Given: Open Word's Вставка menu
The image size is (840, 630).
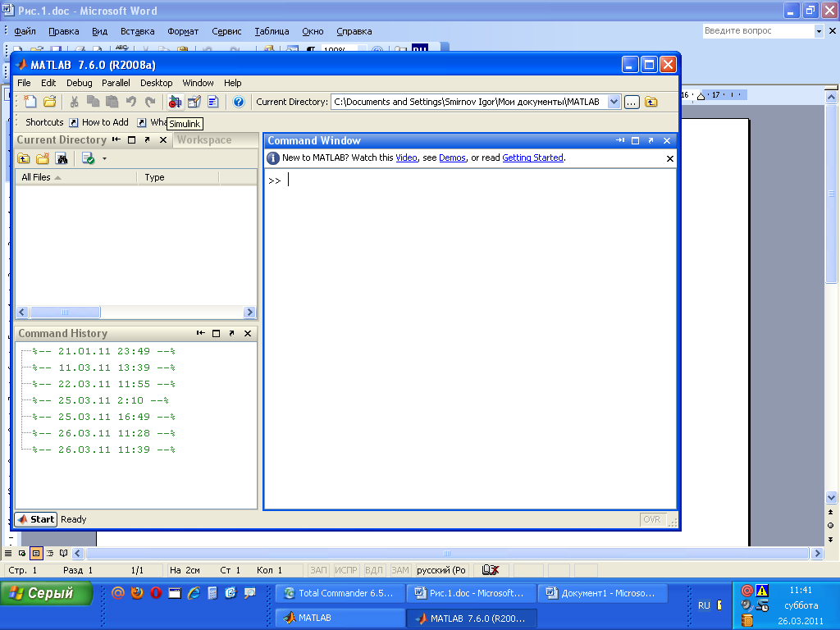Looking at the screenshot, I should click(x=138, y=31).
